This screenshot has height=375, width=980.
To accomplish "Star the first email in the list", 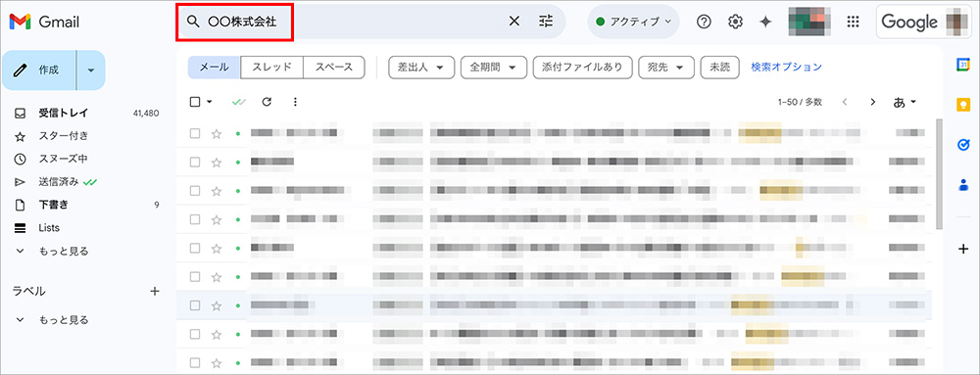I will [217, 133].
